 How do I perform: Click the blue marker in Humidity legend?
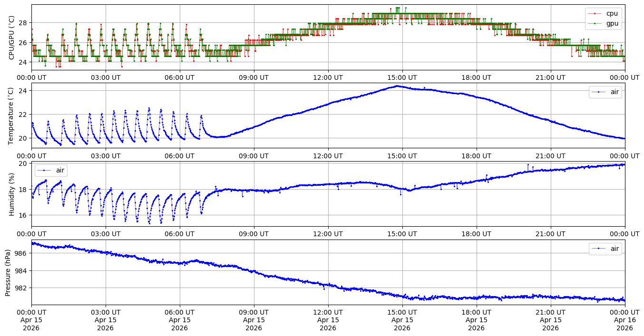(44, 170)
